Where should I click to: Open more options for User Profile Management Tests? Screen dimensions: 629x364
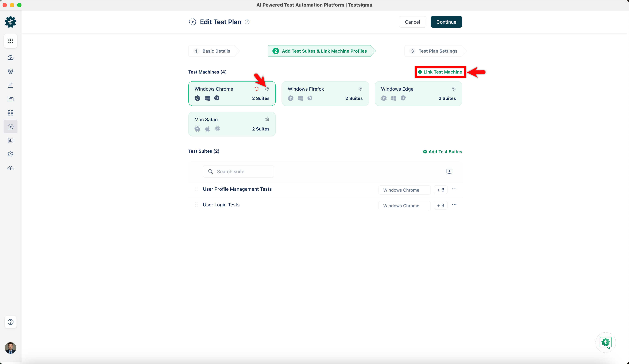point(454,189)
